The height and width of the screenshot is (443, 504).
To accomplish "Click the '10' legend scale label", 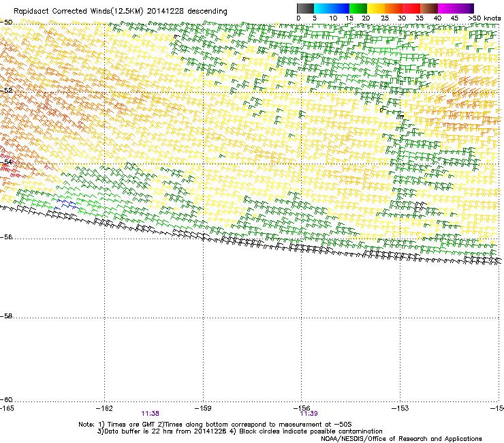I will (x=333, y=18).
